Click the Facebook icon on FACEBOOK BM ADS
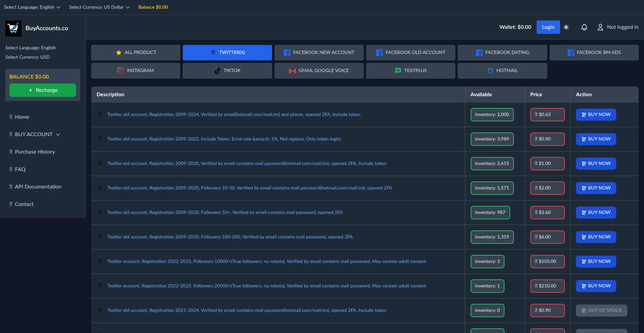Image resolution: width=644 pixels, height=333 pixels. [570, 52]
